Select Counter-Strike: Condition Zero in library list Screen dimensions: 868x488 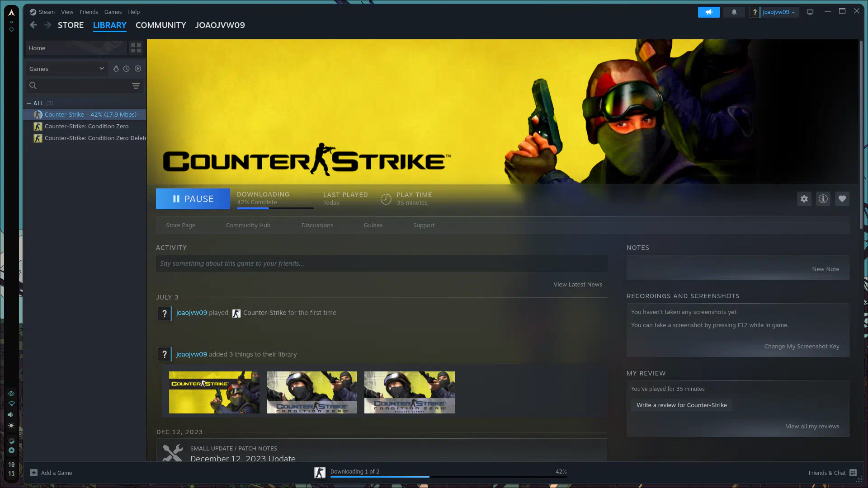(85, 127)
